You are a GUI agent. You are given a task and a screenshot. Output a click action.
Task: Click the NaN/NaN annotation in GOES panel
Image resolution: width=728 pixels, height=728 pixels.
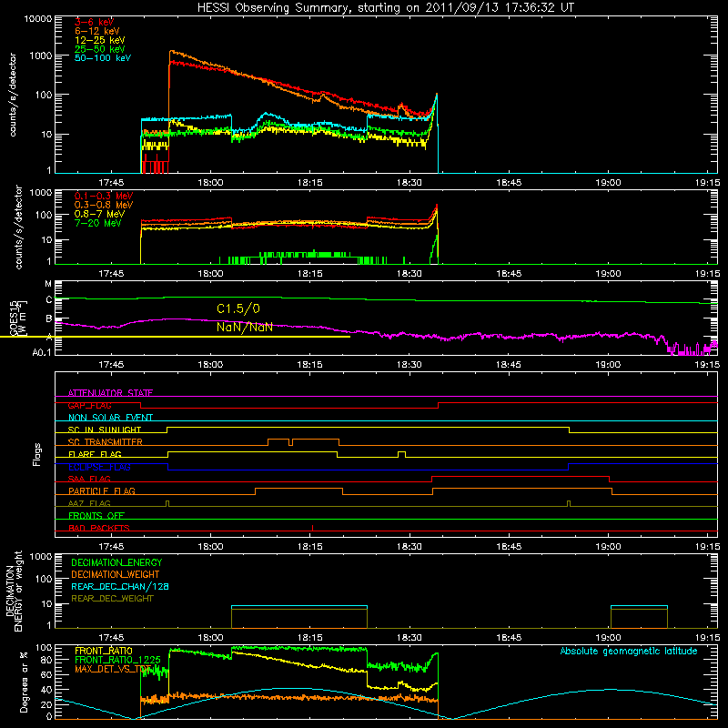pyautogui.click(x=244, y=327)
